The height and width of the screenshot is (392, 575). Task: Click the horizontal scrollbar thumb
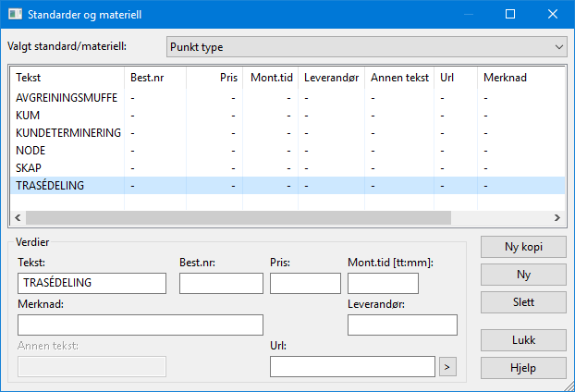pyautogui.click(x=238, y=217)
